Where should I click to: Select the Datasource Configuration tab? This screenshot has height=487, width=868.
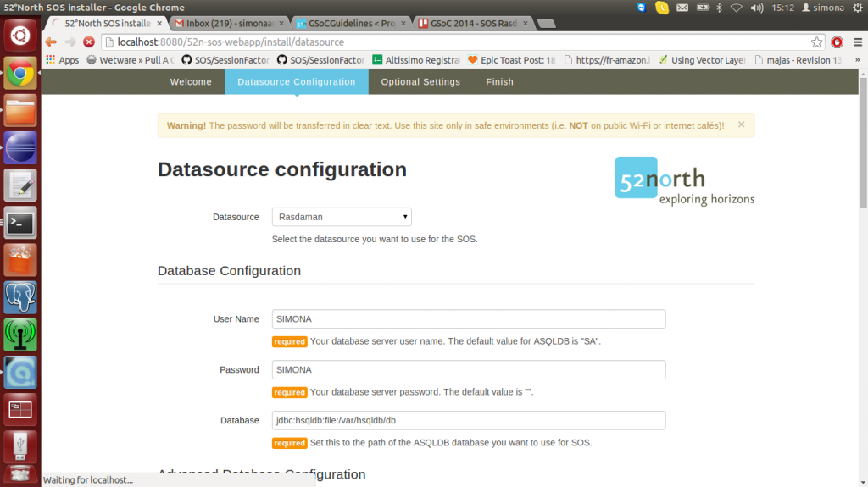297,82
